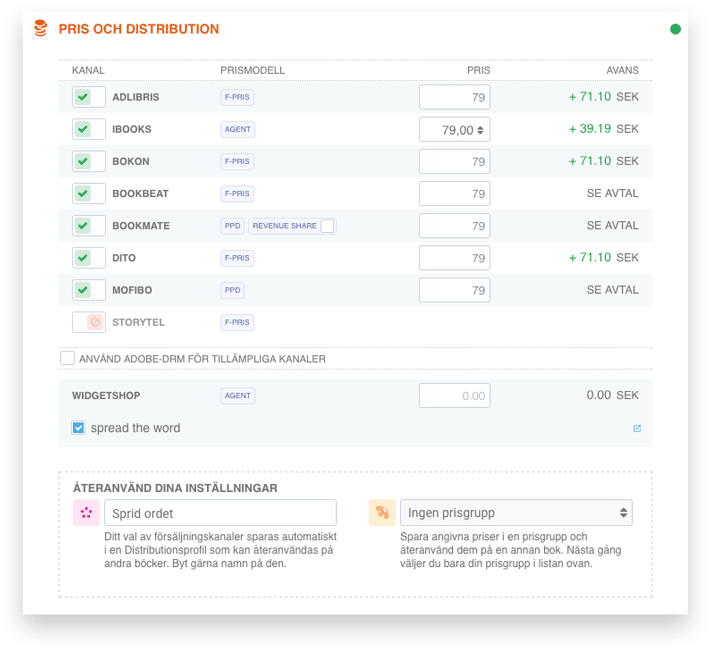The width and height of the screenshot is (710, 648).
Task: Edit the Sprid ordet profile name field
Action: (x=220, y=513)
